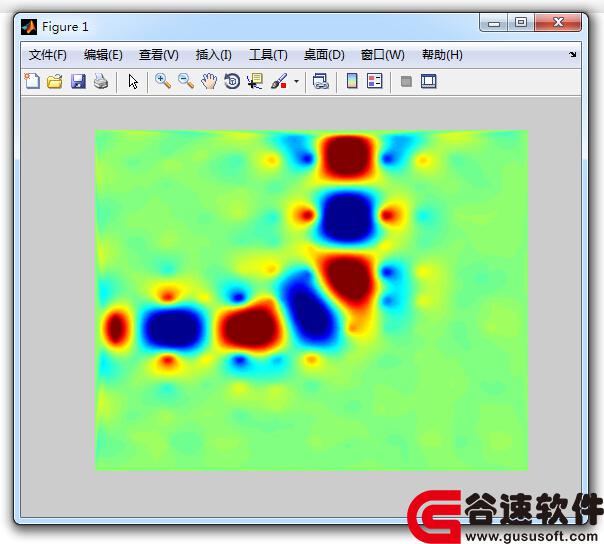
Task: Close the Figure 1 window
Action: tap(558, 22)
